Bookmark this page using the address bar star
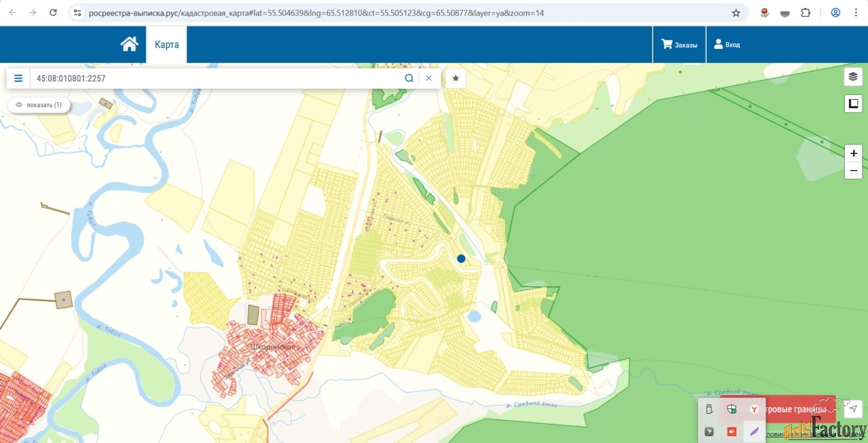 [x=736, y=13]
